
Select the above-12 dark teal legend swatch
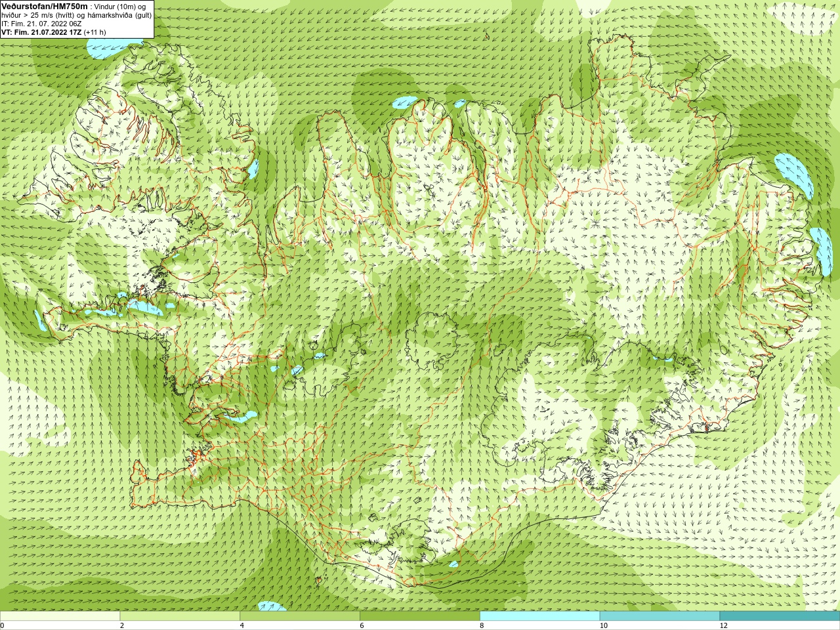click(780, 616)
